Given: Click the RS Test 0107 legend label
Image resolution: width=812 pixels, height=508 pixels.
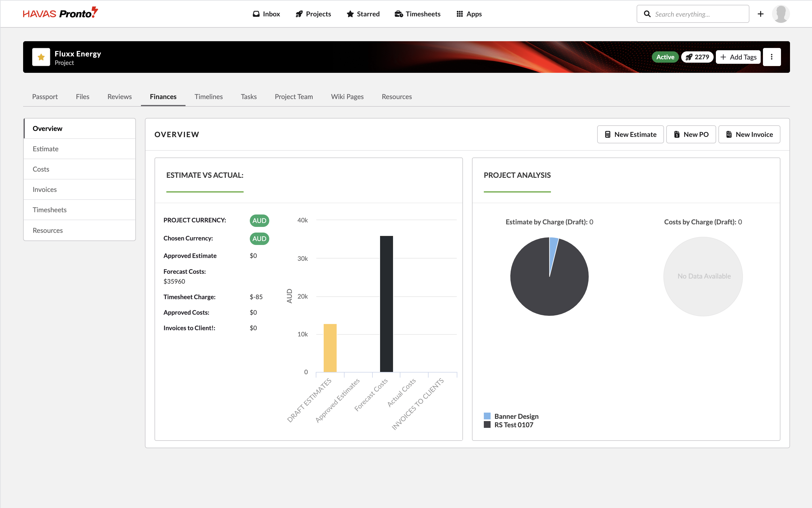Looking at the screenshot, I should tap(513, 425).
